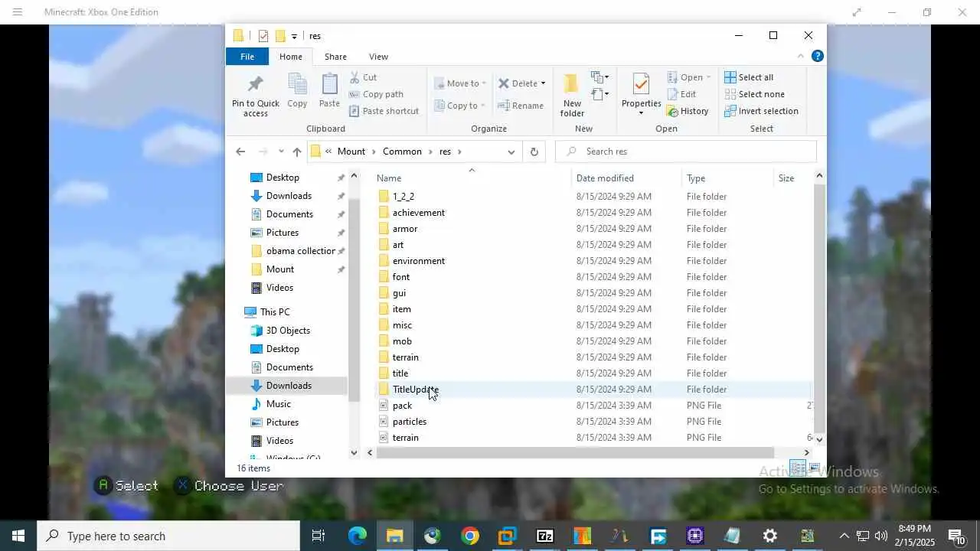Screen dimensions: 980x551
Task: Click Windows taskbar search box
Action: point(168,536)
